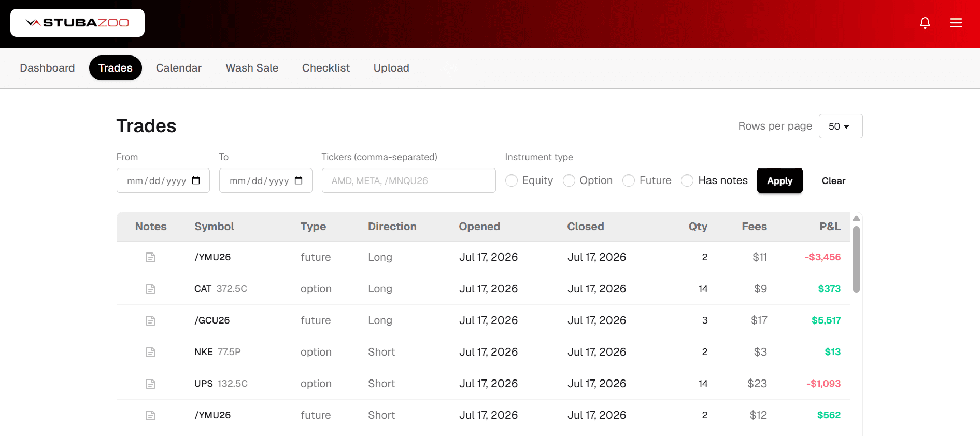The image size is (980, 436).
Task: Click the CAT 372.5C symbol
Action: pos(221,289)
